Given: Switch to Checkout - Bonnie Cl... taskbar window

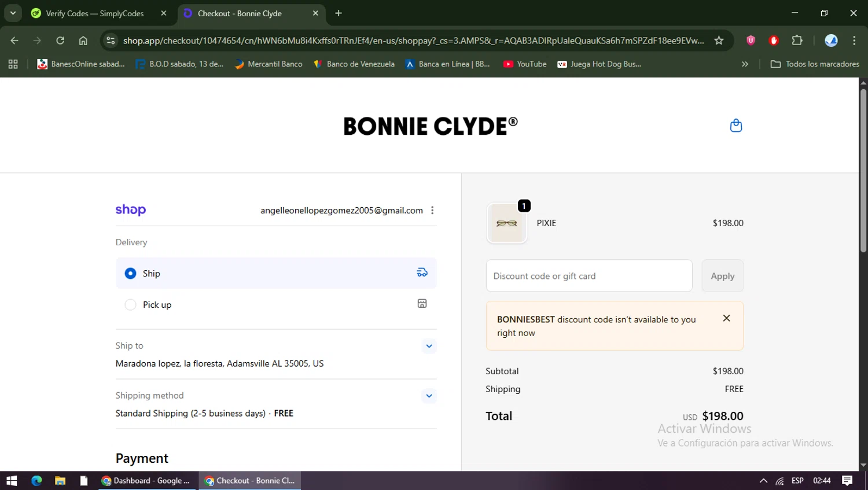Looking at the screenshot, I should [250, 481].
